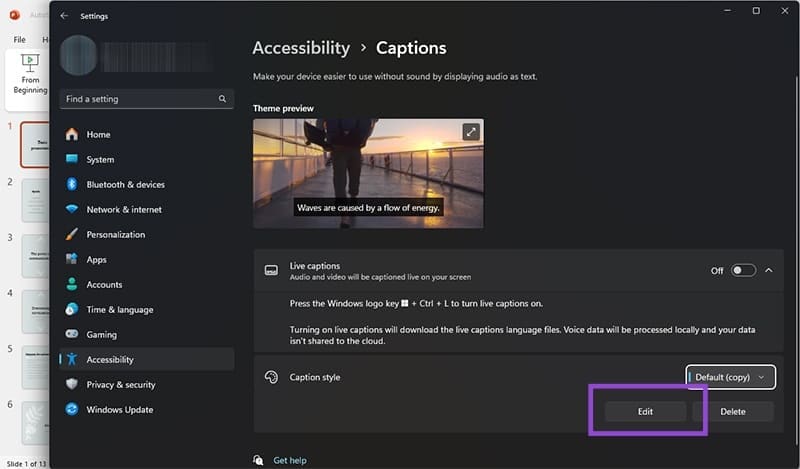Open Privacy & security settings
Screen dimensions: 800x469
[x=120, y=385]
